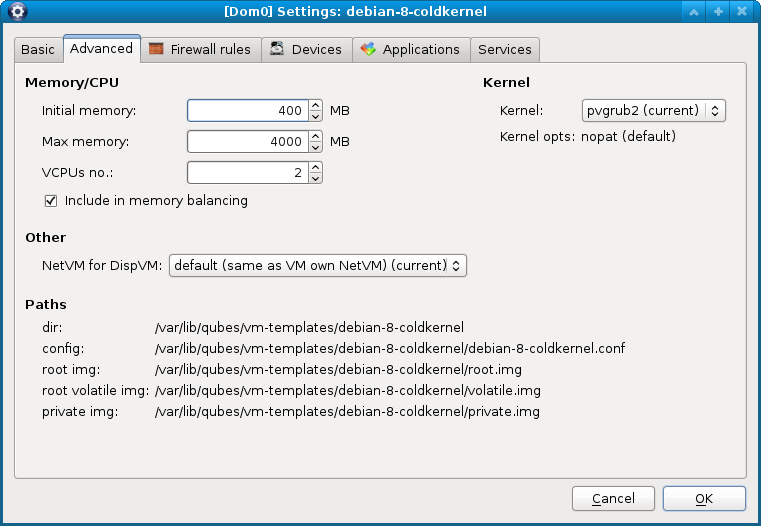Open the window menu gear icon
Screen dimensions: 761x526
click(x=17, y=11)
